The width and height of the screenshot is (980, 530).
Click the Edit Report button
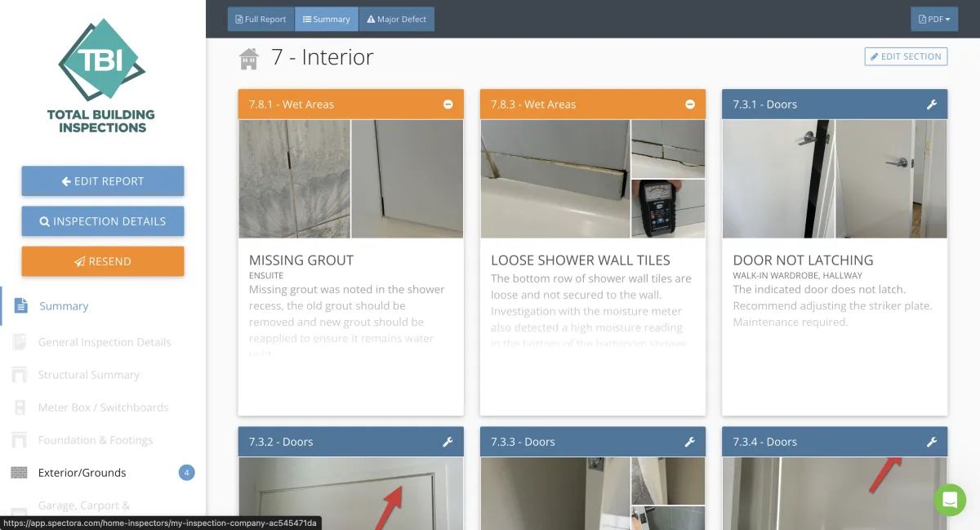[x=103, y=181]
